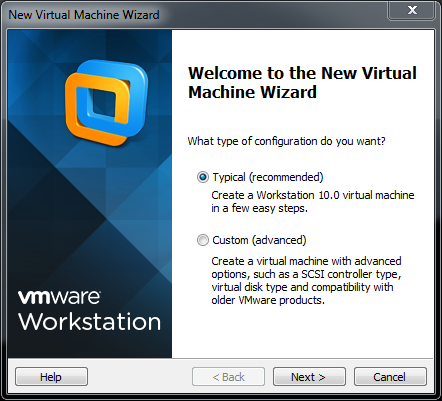Click the 'Welcome to the New Virtual Machine Wizard' heading
The width and height of the screenshot is (442, 401).
tap(302, 82)
